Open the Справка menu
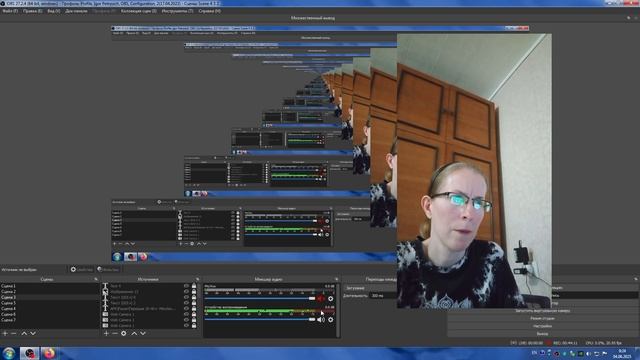This screenshot has height=360, width=640. 210,11
